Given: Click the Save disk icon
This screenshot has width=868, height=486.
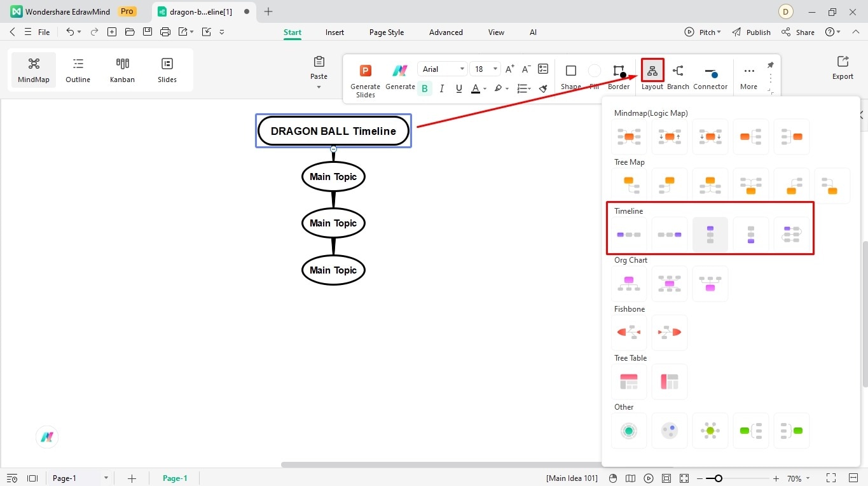Looking at the screenshot, I should click(x=148, y=32).
